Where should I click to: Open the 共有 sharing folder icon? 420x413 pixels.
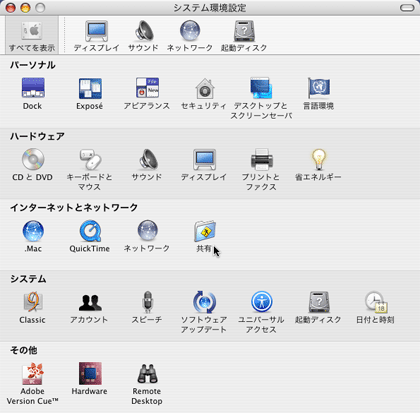[x=205, y=231]
